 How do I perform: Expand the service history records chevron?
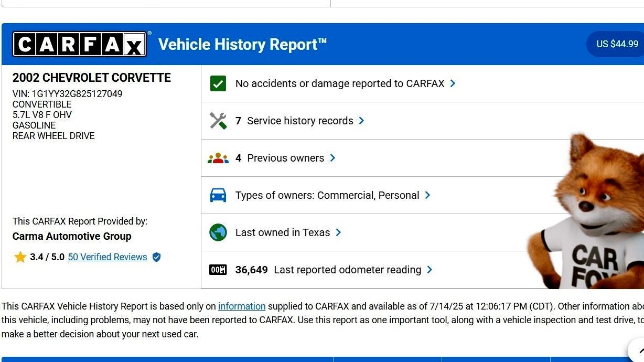click(x=361, y=121)
